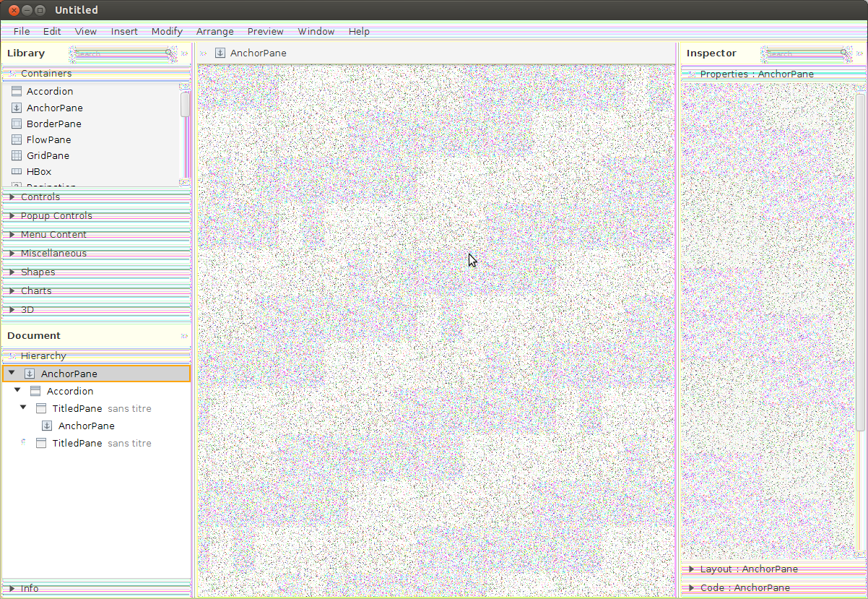Click the Library AnchorPane container icon
Screen dimensions: 868x599
pyautogui.click(x=17, y=108)
